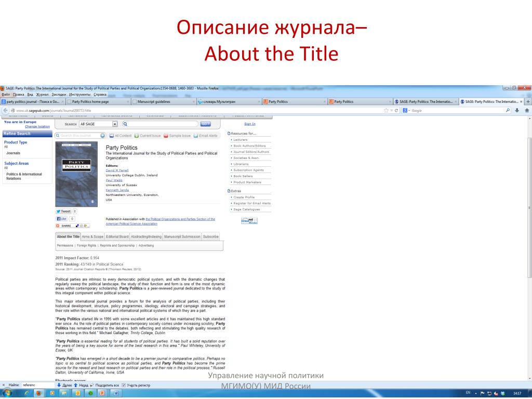This screenshot has height=399, width=532.
Task: Open the Current Issue icon link
Action: (x=148, y=136)
